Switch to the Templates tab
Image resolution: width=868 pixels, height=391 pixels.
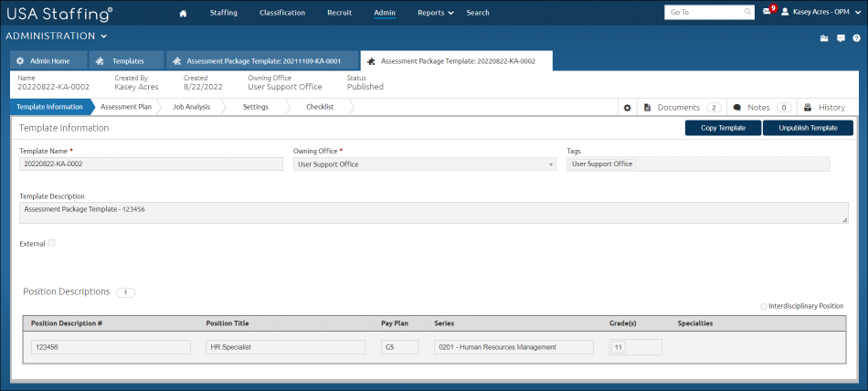click(127, 61)
